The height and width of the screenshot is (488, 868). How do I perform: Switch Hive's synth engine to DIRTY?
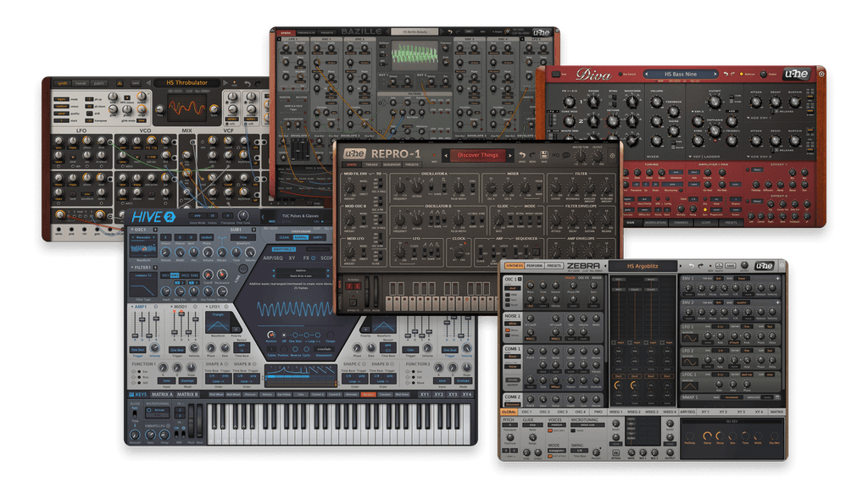point(316,237)
